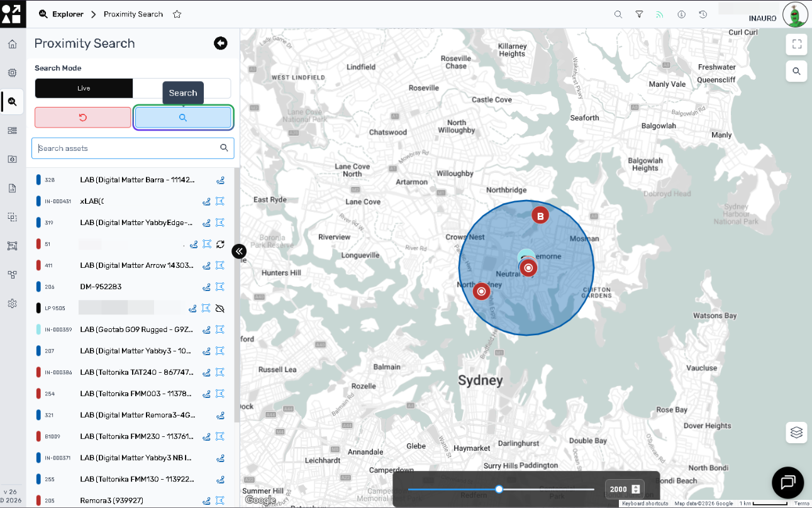Image resolution: width=812 pixels, height=508 pixels.
Task: Click the blue Search button
Action: coord(183,118)
